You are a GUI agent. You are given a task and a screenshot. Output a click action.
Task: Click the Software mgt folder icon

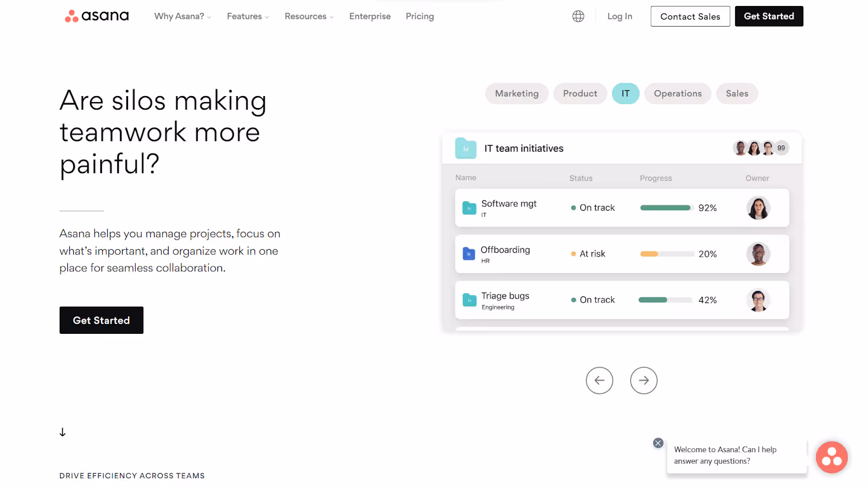[x=469, y=208]
